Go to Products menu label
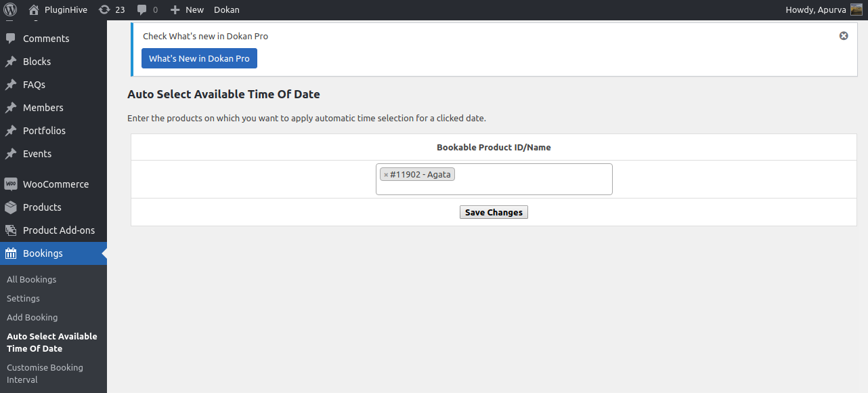This screenshot has width=868, height=393. click(42, 207)
